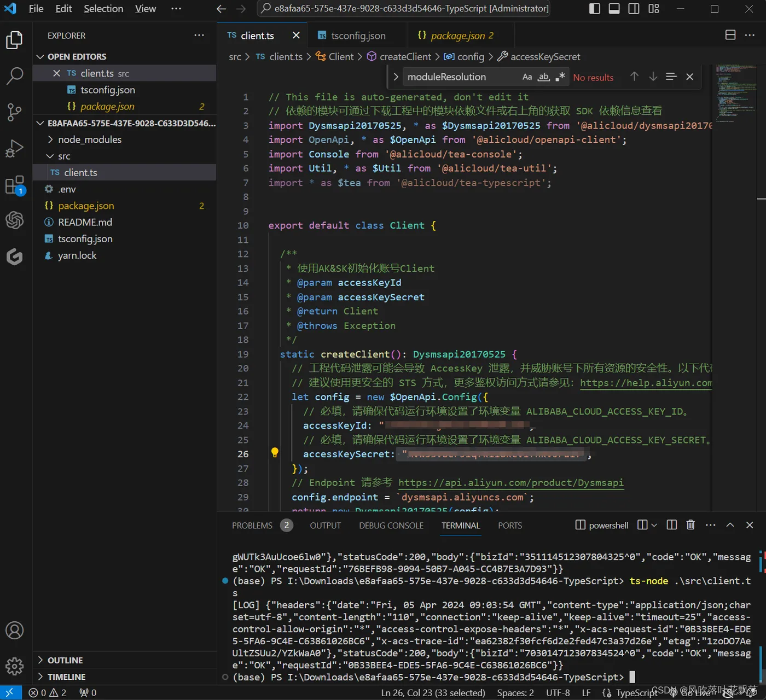The height and width of the screenshot is (700, 766).
Task: Switch to the Problems panel tab
Action: [252, 526]
